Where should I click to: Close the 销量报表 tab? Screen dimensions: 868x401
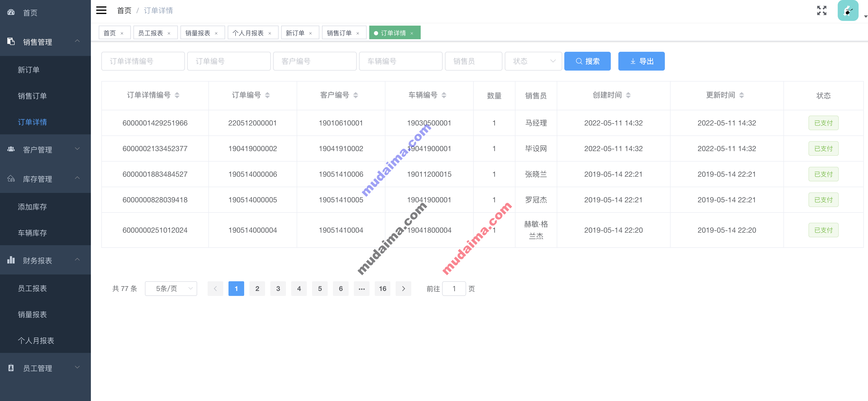pos(216,33)
